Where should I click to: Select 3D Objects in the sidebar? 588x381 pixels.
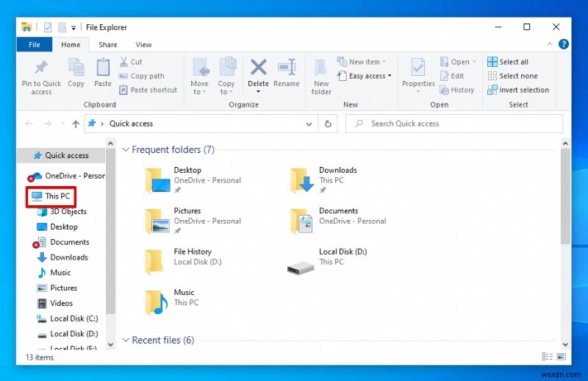click(x=62, y=211)
